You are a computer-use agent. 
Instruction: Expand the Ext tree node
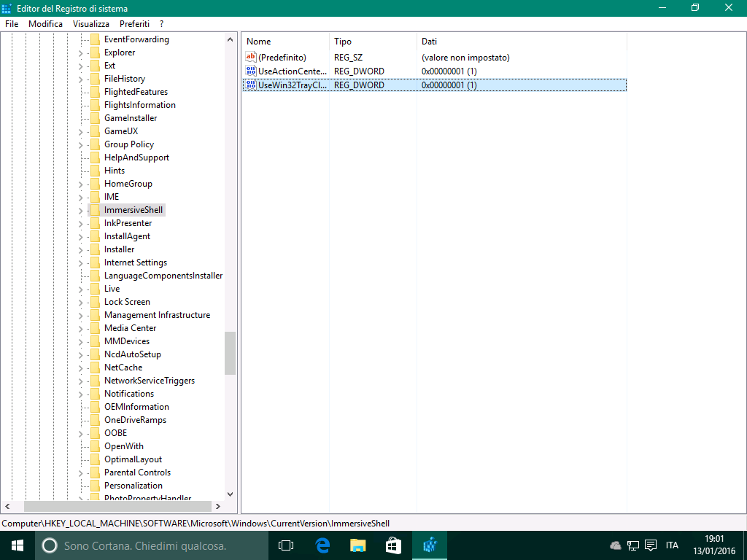pos(80,66)
